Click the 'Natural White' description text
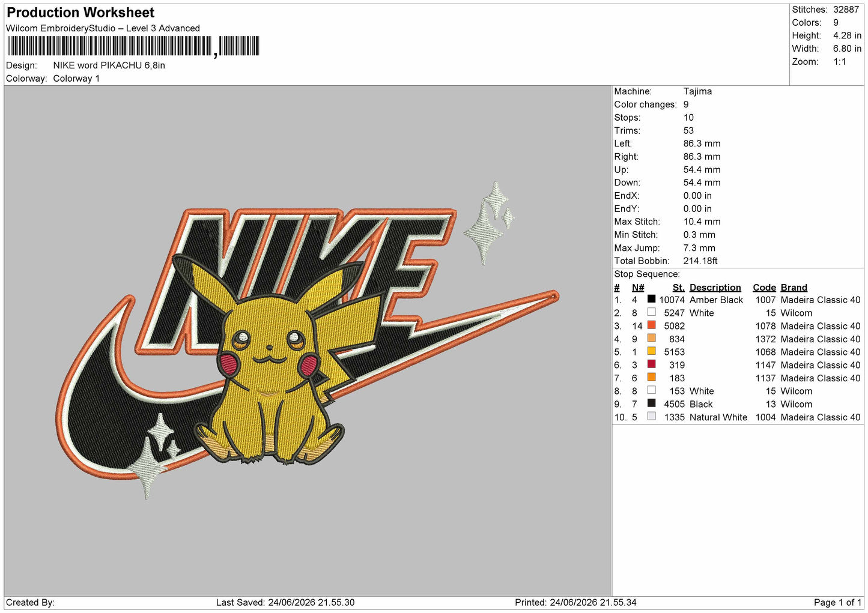Screen dimensions: 868x613 click(718, 417)
